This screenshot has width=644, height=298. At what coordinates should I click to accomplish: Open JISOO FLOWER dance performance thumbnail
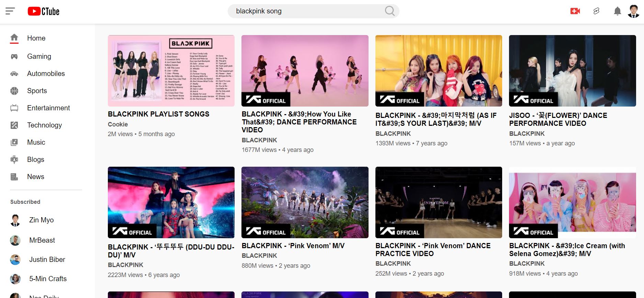click(x=572, y=71)
